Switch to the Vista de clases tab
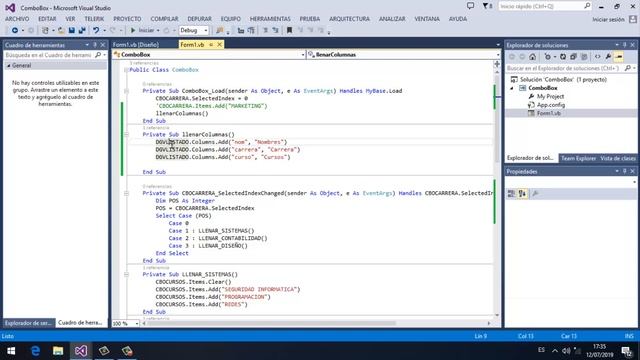The image size is (640, 360). pyautogui.click(x=618, y=158)
